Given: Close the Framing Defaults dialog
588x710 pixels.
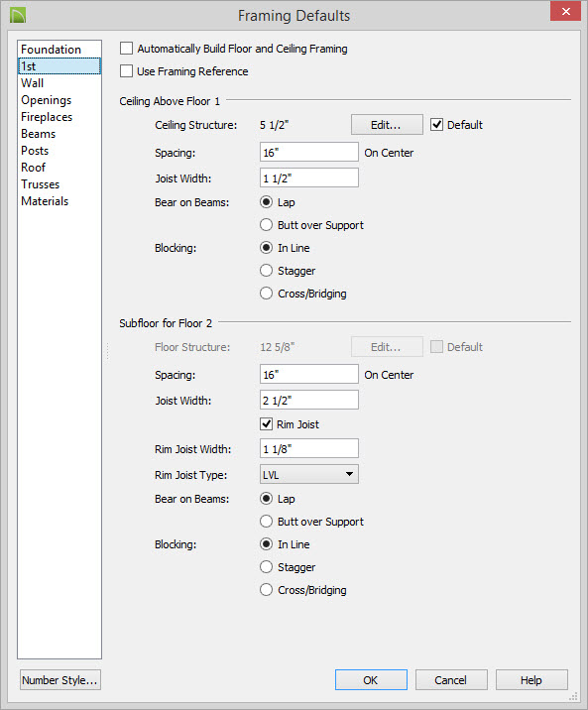Looking at the screenshot, I should tap(565, 12).
